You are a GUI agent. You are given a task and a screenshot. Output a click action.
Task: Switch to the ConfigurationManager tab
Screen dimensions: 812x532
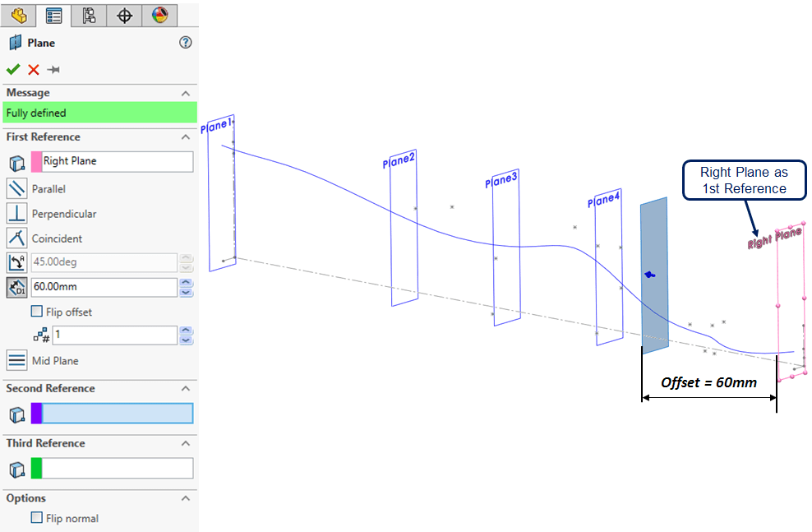(x=89, y=15)
